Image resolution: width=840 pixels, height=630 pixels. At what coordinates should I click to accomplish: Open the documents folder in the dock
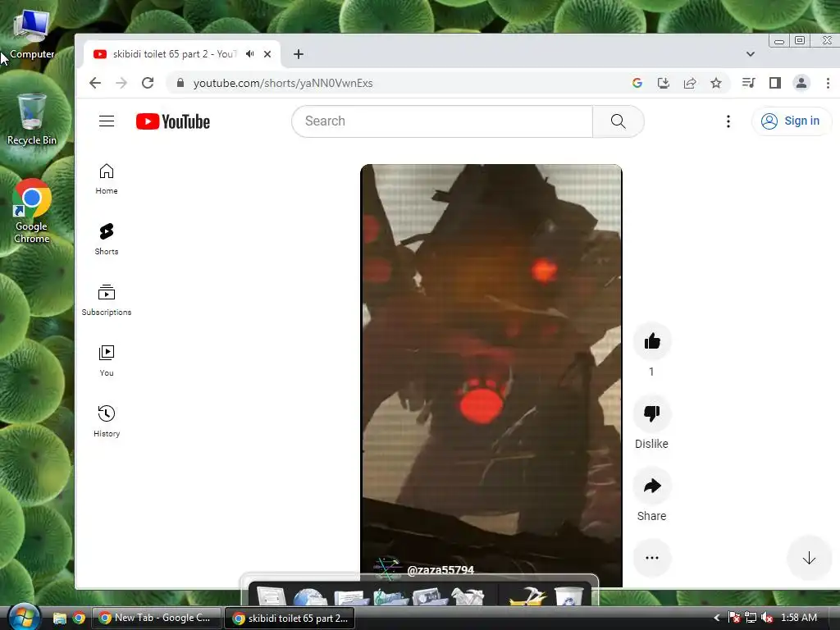tap(350, 596)
